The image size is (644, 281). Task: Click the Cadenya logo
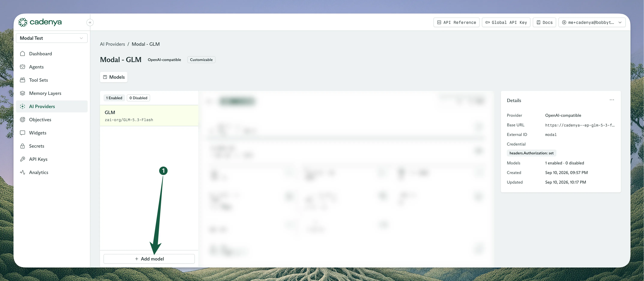point(40,22)
